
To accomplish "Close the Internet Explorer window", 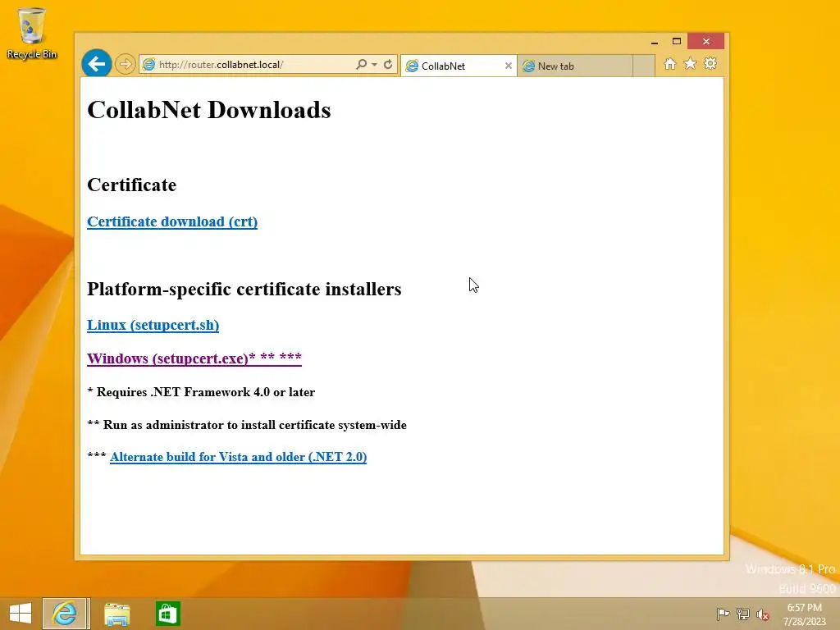I will click(706, 41).
